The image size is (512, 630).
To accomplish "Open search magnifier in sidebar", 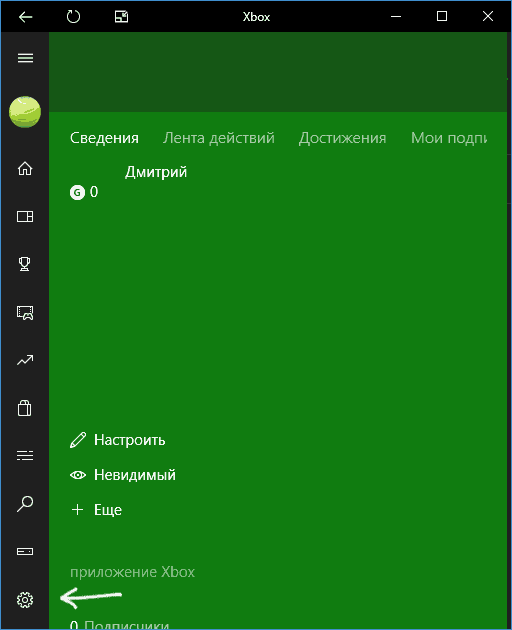I will (x=25, y=503).
